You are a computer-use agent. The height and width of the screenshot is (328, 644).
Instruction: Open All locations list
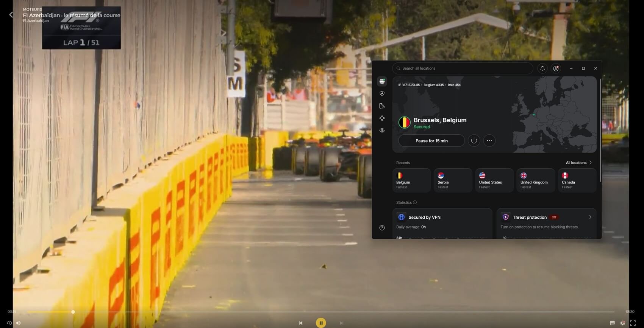[578, 163]
